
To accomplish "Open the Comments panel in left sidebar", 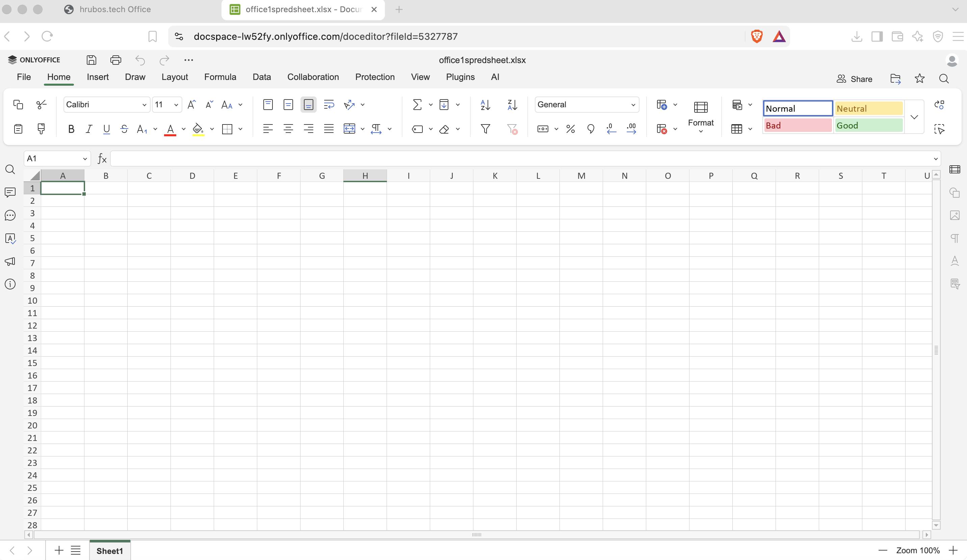I will 10,192.
